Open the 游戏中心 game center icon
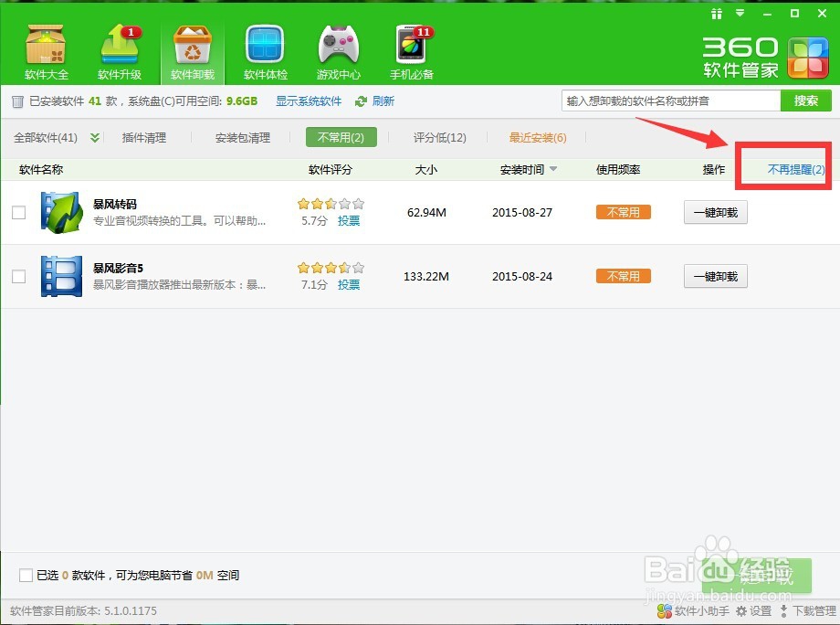The width and height of the screenshot is (840, 625). (338, 52)
